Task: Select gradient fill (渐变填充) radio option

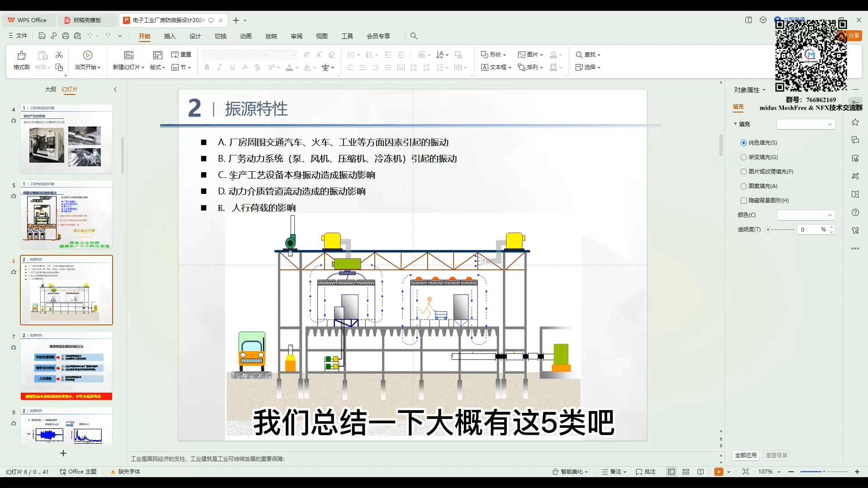Action: pyautogui.click(x=744, y=157)
